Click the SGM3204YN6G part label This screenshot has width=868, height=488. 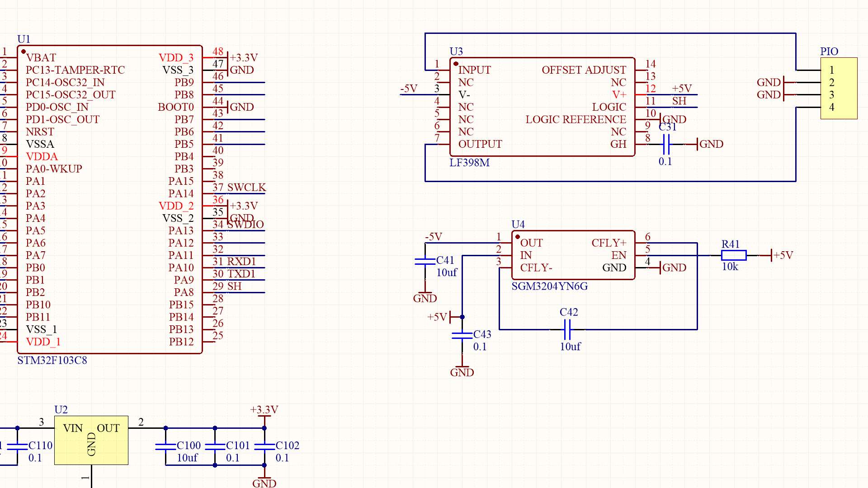pos(549,286)
